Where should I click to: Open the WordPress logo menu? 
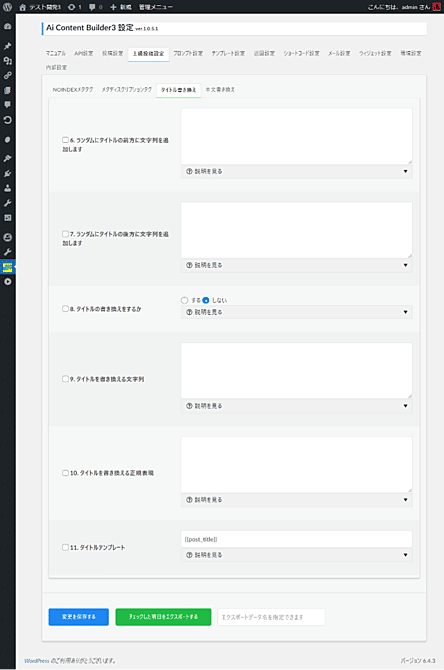click(x=7, y=7)
